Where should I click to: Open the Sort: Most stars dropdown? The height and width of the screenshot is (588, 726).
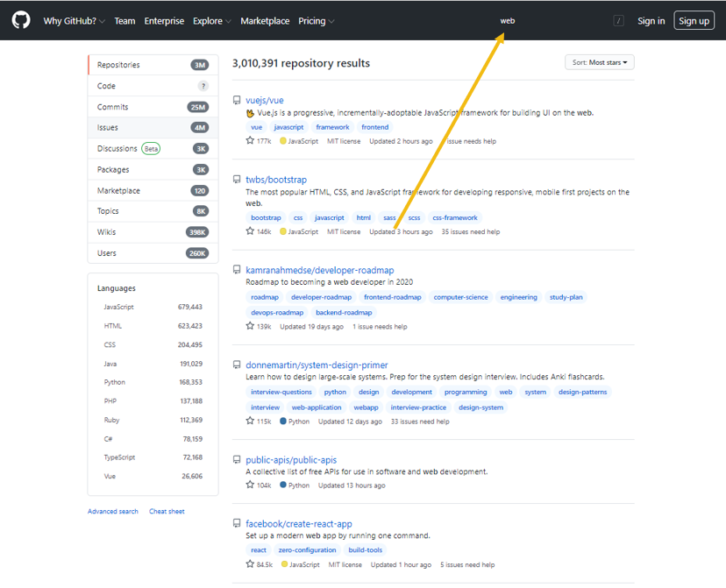[x=599, y=62]
